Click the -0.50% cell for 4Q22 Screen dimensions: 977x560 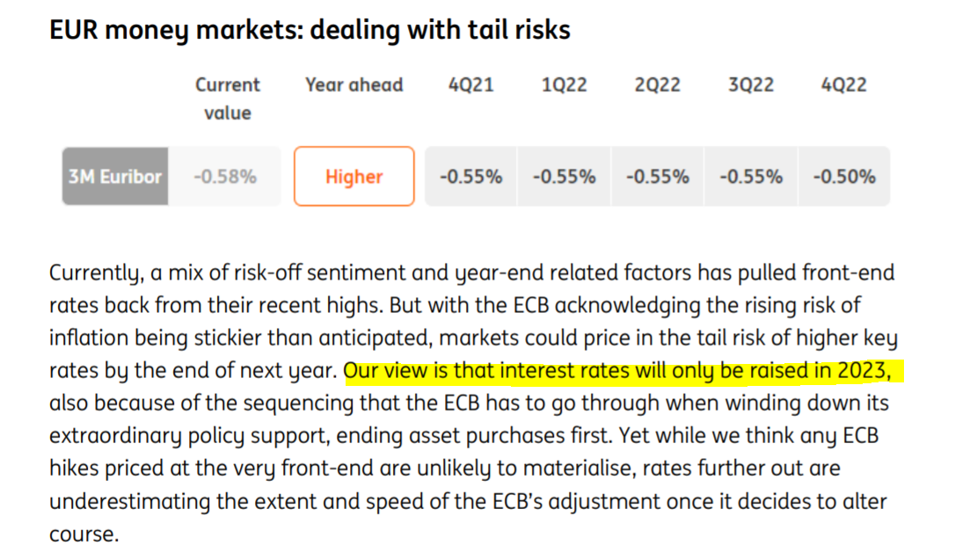(x=843, y=177)
